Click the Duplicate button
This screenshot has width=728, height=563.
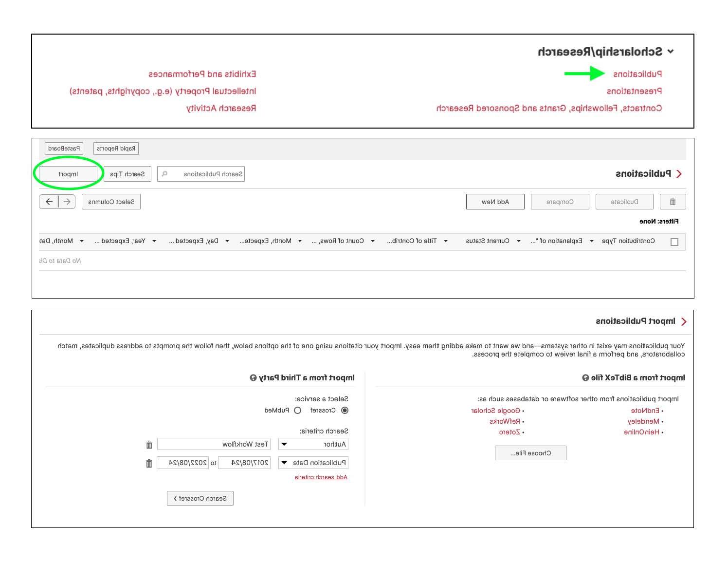(x=625, y=202)
